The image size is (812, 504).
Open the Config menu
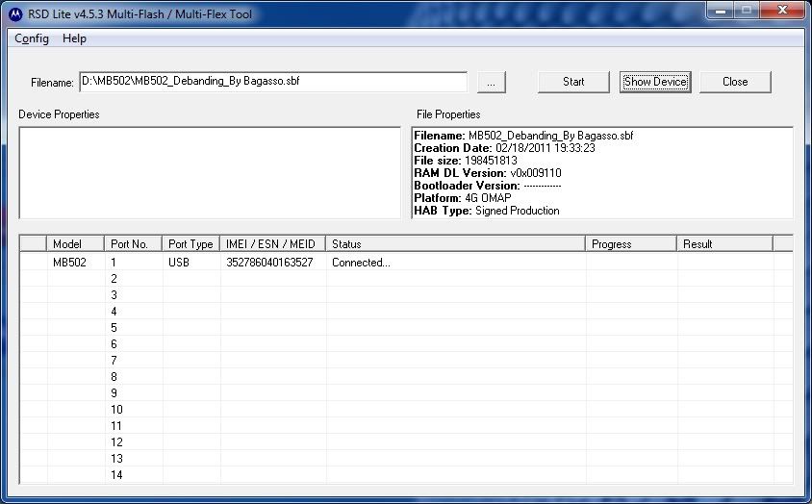32,38
